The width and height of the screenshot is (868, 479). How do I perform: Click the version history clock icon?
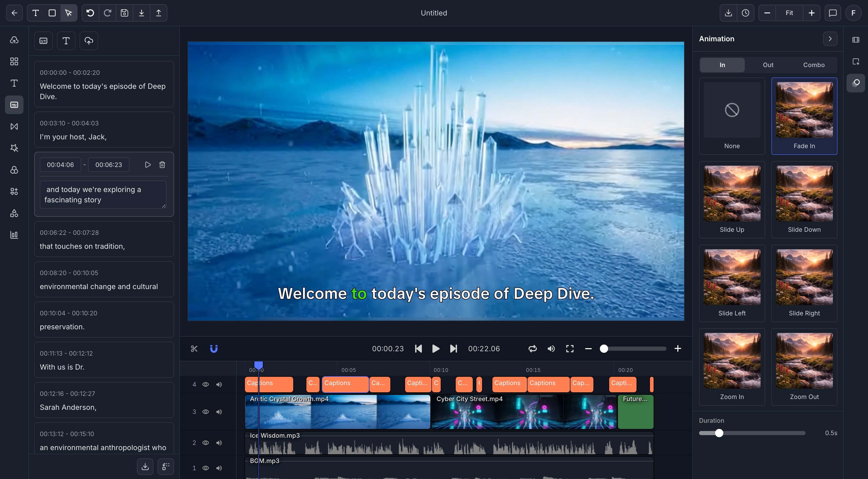[745, 13]
